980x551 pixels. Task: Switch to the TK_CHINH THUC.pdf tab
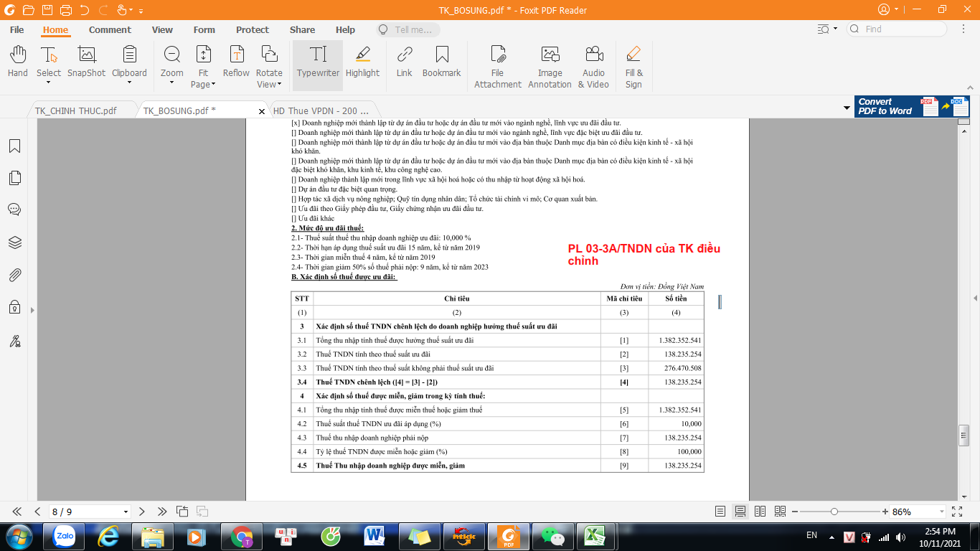(x=75, y=110)
